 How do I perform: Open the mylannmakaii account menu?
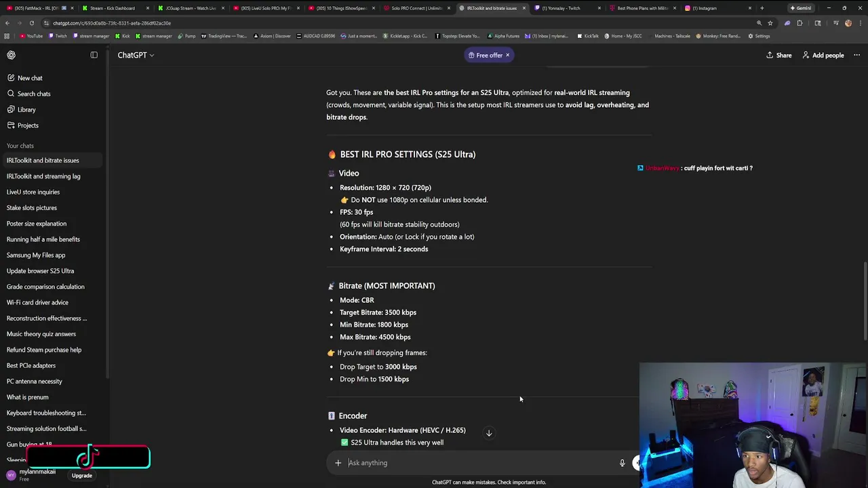tap(33, 475)
